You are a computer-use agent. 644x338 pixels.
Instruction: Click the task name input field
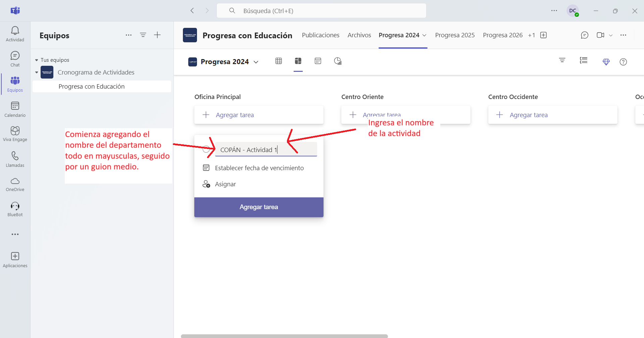(x=266, y=149)
